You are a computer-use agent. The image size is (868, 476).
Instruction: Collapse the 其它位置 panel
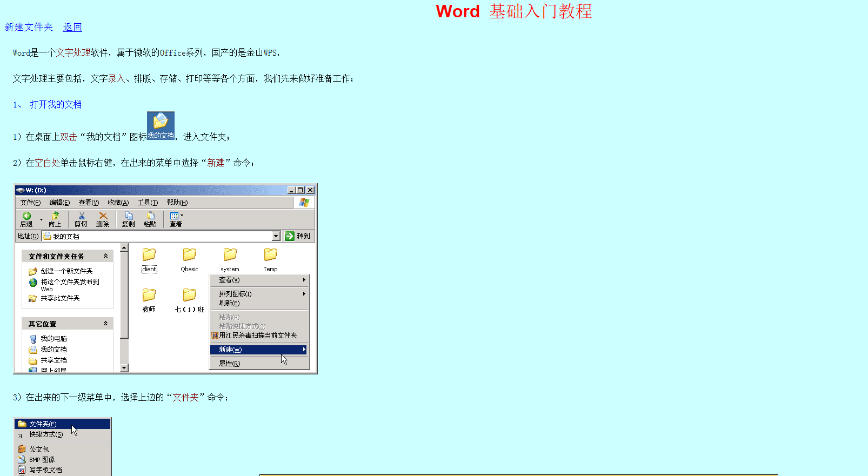coord(106,324)
